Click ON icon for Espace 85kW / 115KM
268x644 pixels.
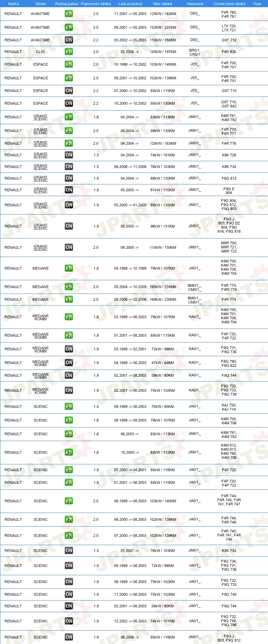pyautogui.click(x=69, y=91)
